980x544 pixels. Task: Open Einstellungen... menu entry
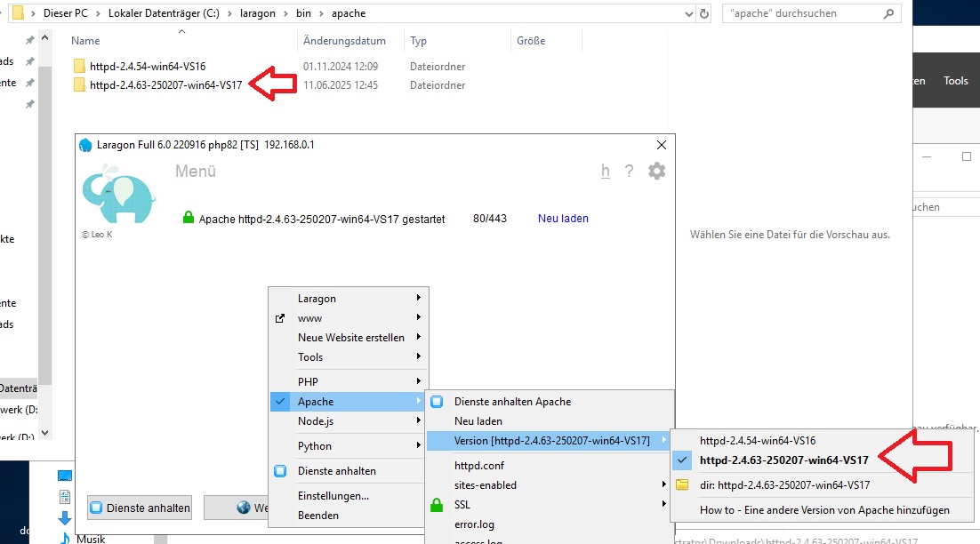point(333,496)
